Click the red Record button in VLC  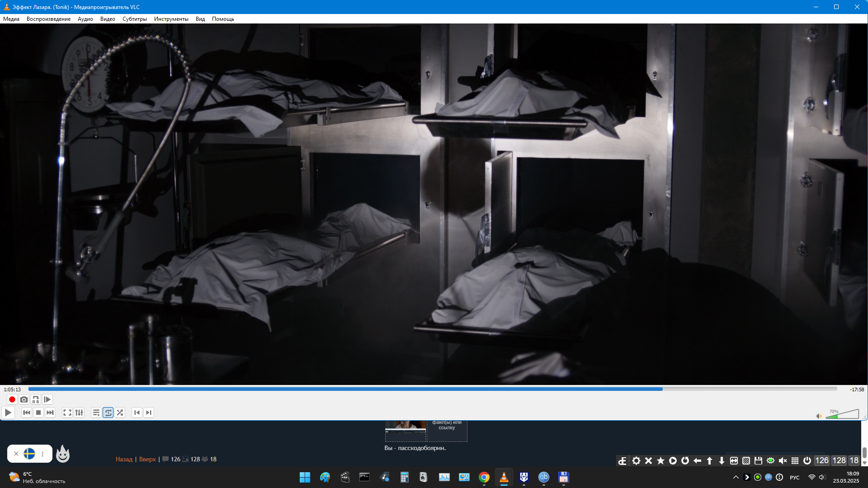(x=12, y=399)
